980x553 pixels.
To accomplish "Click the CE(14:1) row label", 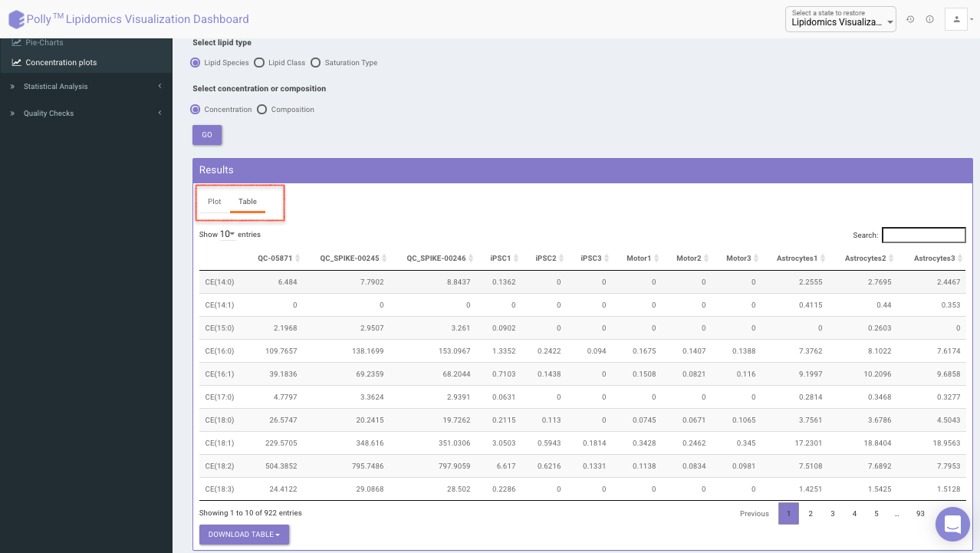I will point(219,305).
